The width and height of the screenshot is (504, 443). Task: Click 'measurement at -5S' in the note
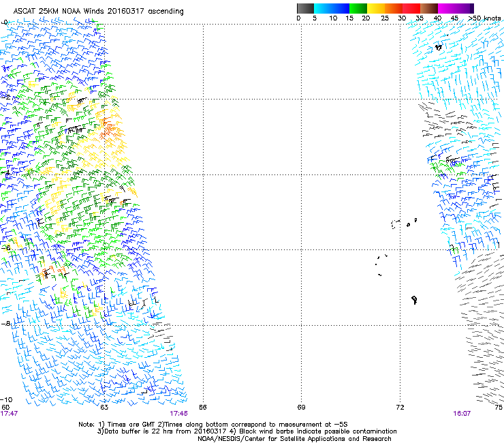tap(313, 425)
